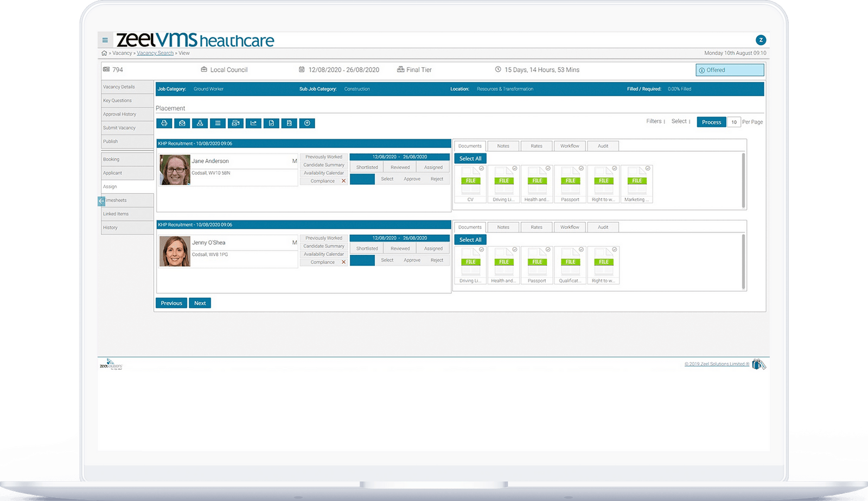Open the save/disk icon on the toolbar
Screen dimensions: 868x501
289,123
